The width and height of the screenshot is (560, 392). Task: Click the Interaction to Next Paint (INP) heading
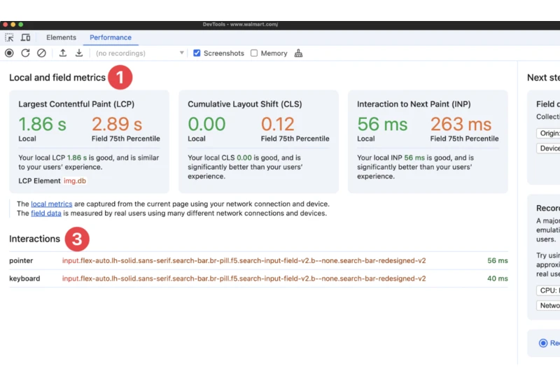pos(414,104)
